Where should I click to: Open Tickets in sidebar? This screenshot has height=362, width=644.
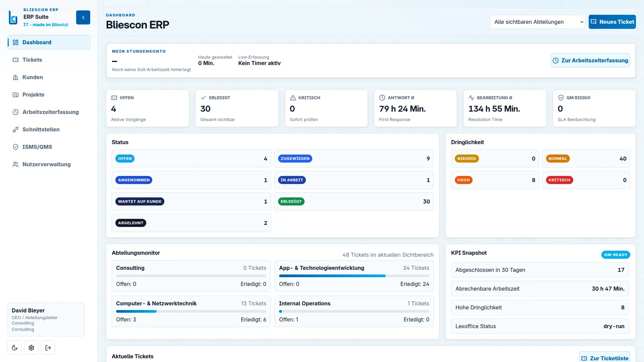(x=49, y=60)
